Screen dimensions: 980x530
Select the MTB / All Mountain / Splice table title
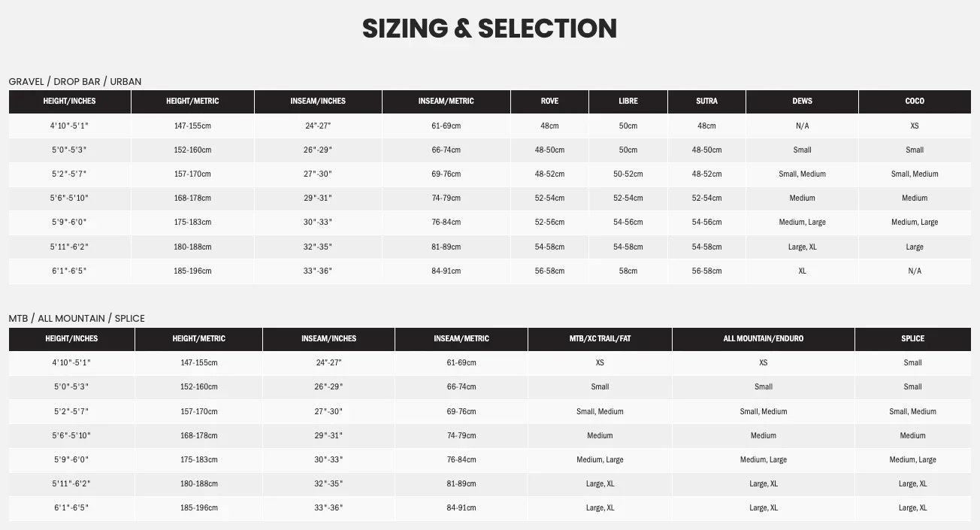point(77,318)
